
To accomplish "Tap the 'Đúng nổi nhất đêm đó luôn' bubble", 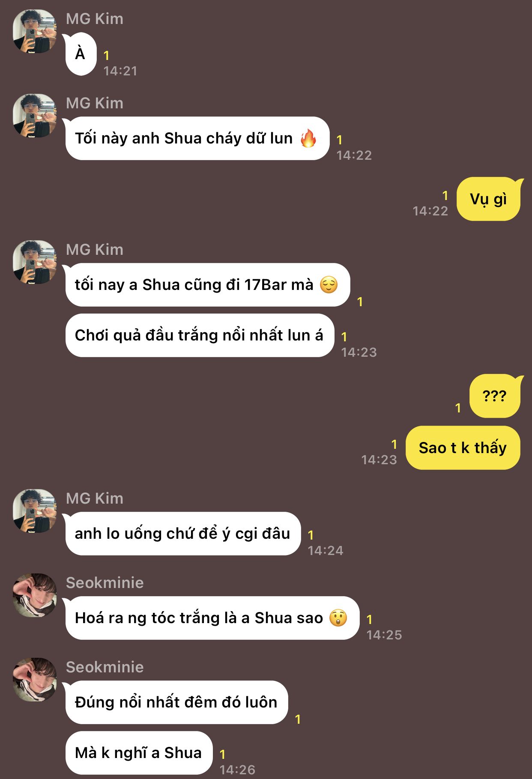I will [x=176, y=702].
